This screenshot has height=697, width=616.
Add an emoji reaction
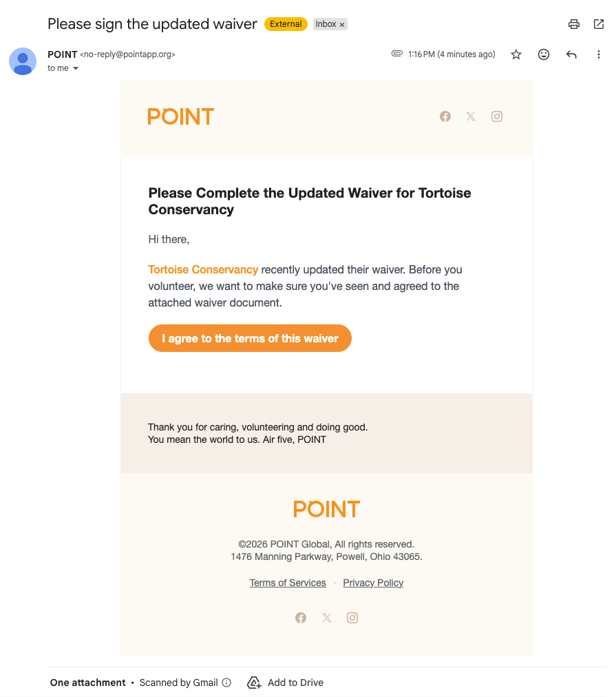tap(544, 54)
